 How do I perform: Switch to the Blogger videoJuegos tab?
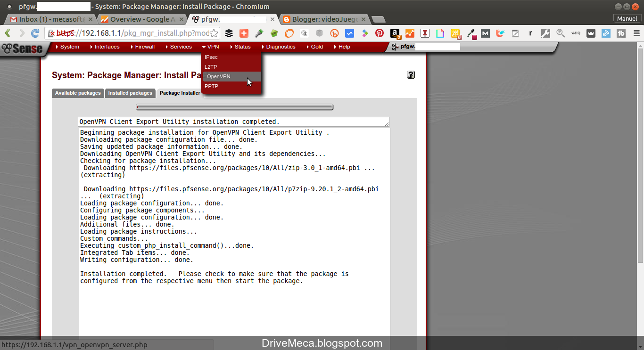pyautogui.click(x=325, y=19)
